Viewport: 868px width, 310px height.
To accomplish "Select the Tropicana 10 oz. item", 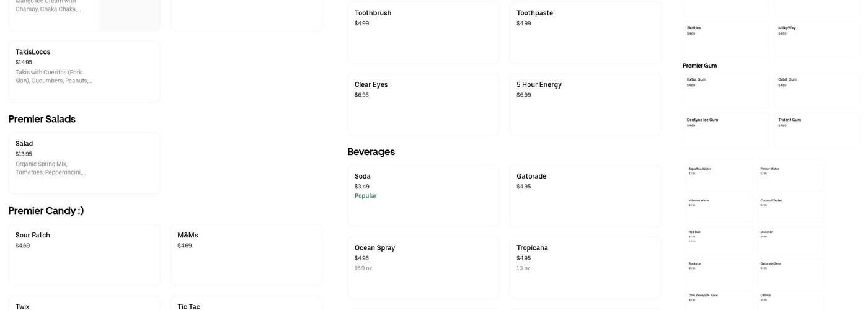I will point(585,267).
